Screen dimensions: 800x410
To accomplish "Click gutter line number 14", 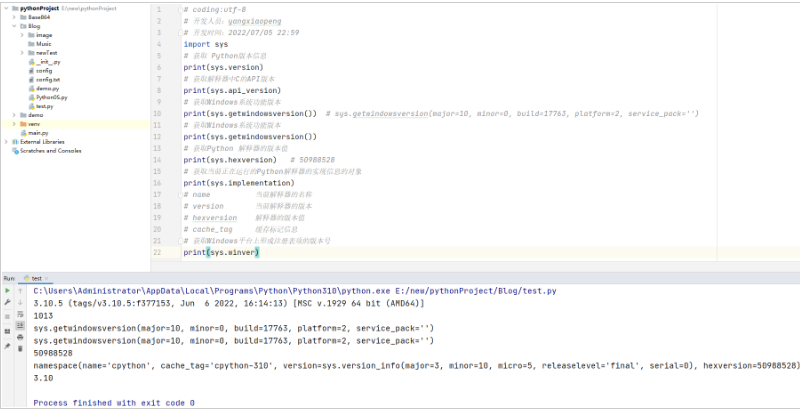I will click(157, 160).
